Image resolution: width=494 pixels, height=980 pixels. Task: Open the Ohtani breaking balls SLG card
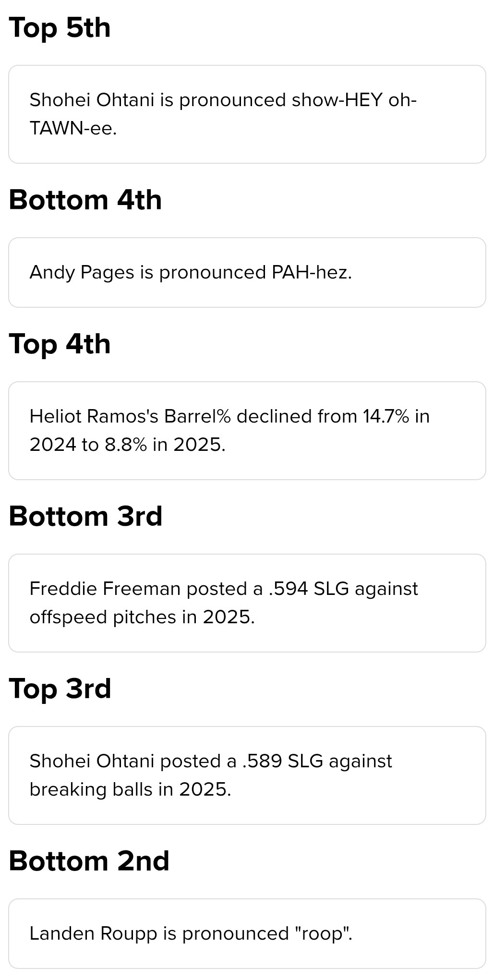247,775
